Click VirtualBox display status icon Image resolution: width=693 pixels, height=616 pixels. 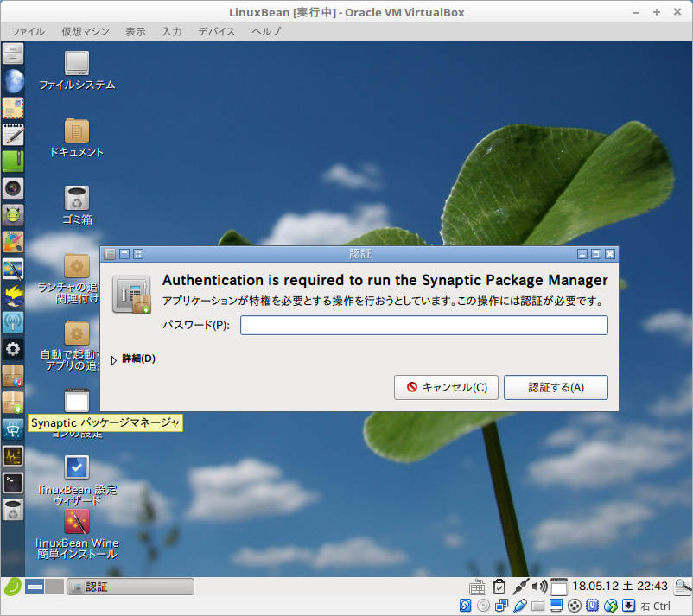(x=556, y=606)
